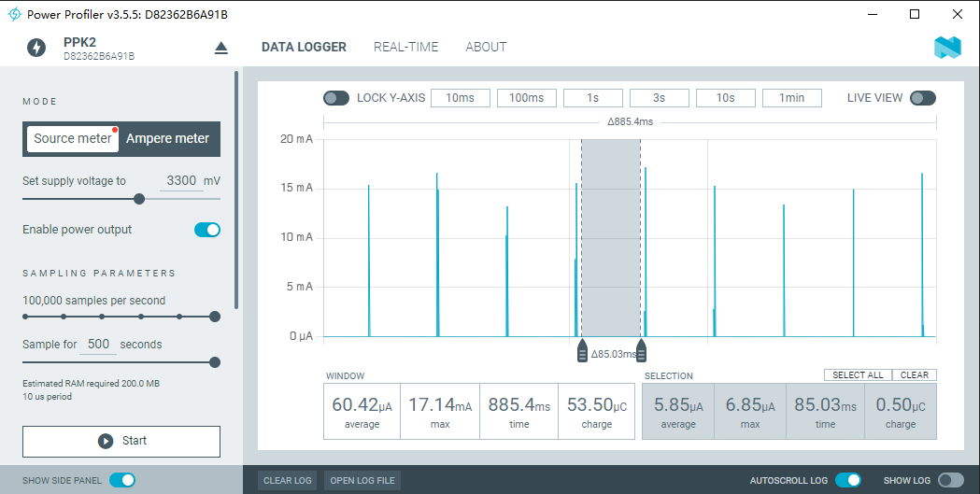Click the eject device icon next to PPK2
Viewport: 980px width, 494px height.
[x=221, y=48]
